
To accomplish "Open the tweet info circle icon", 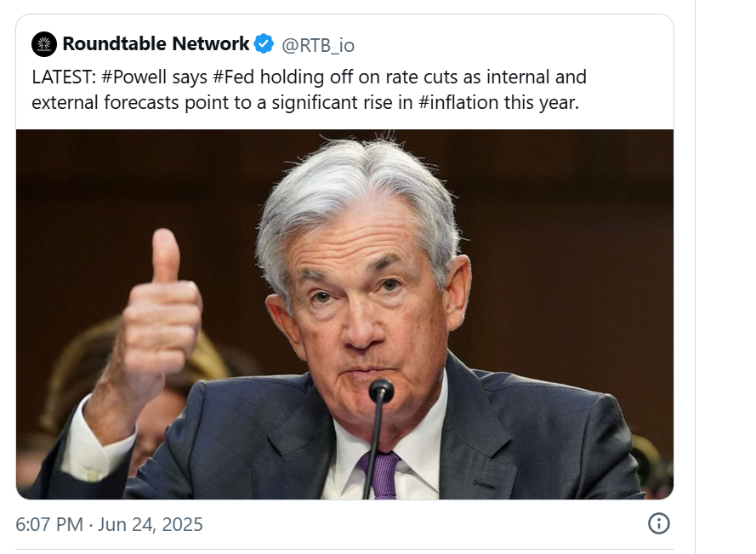I will pos(659,523).
